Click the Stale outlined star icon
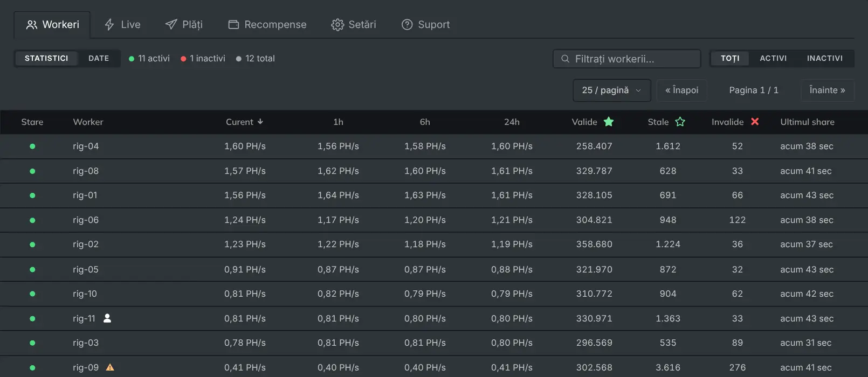Image resolution: width=868 pixels, height=377 pixels. pyautogui.click(x=680, y=122)
